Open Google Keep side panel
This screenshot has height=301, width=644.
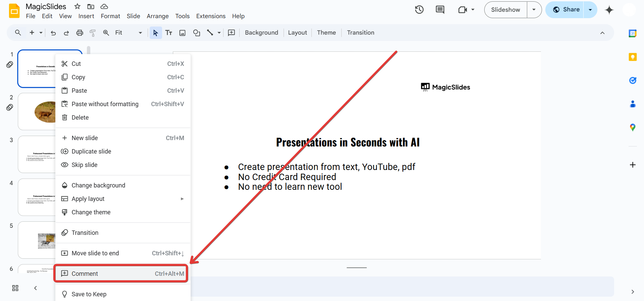(x=633, y=57)
